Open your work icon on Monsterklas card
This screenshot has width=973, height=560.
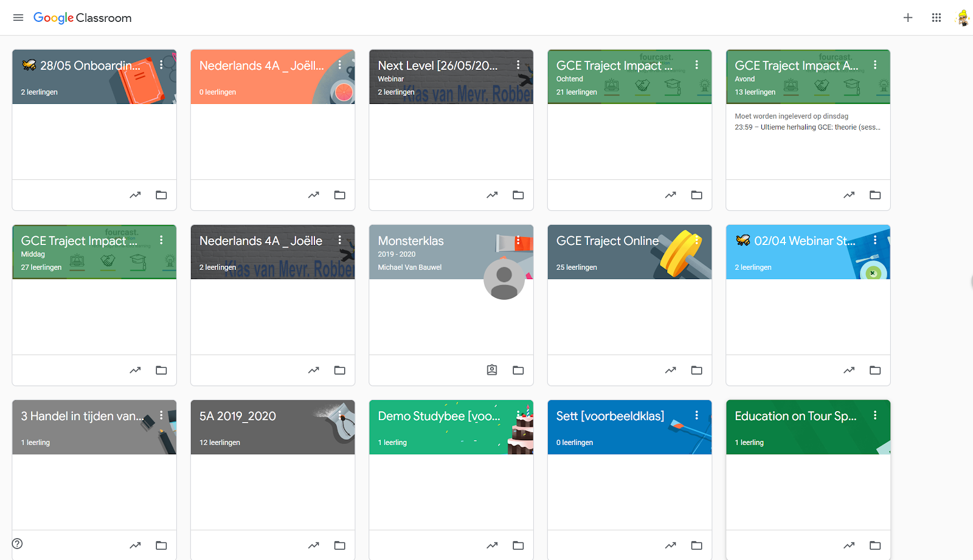pyautogui.click(x=492, y=370)
